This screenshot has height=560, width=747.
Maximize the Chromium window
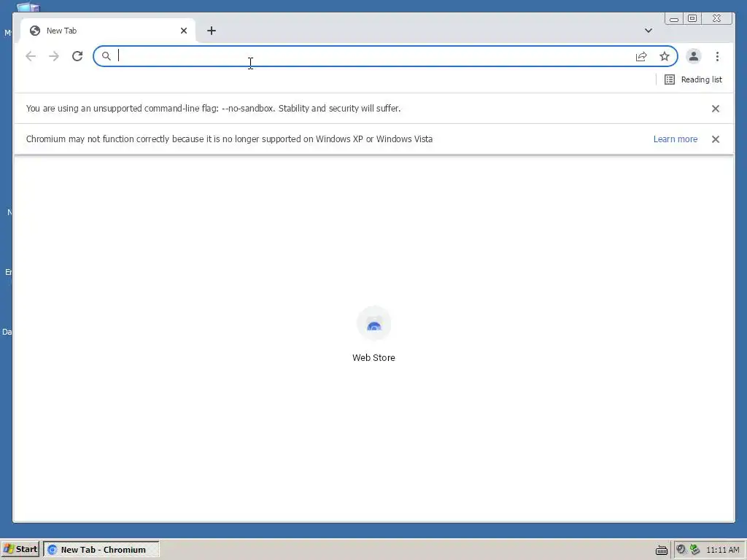pyautogui.click(x=692, y=18)
